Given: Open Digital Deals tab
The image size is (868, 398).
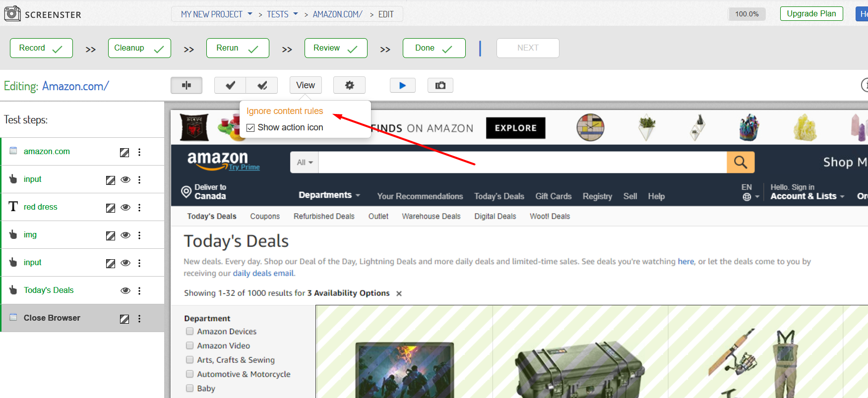Looking at the screenshot, I should tap(495, 217).
